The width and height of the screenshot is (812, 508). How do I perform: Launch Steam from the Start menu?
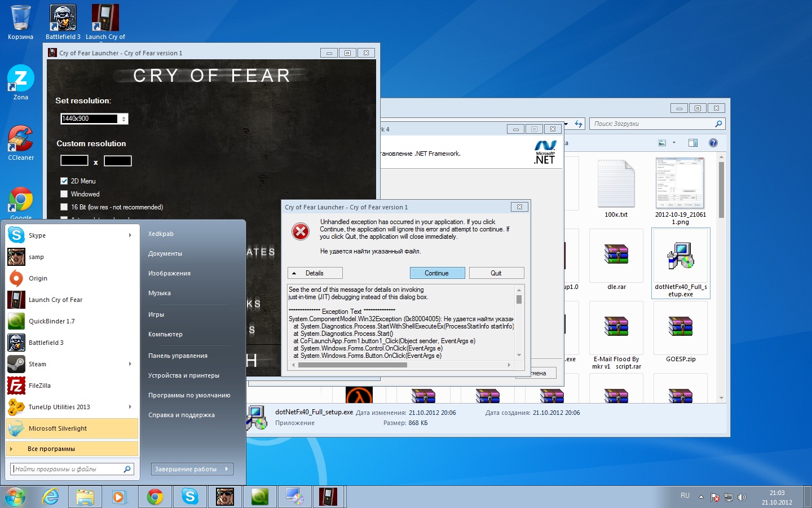click(x=71, y=364)
